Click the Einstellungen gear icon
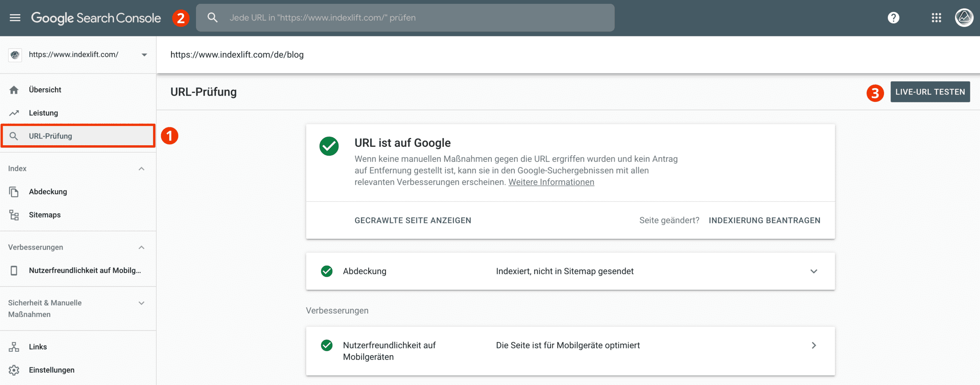The image size is (980, 385). pyautogui.click(x=14, y=370)
